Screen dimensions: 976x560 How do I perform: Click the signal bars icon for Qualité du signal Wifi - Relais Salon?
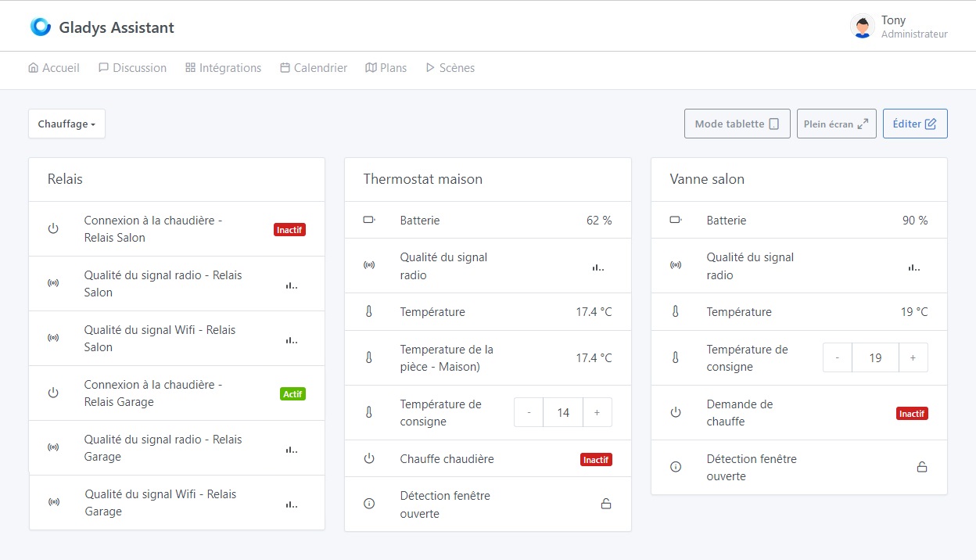290,339
